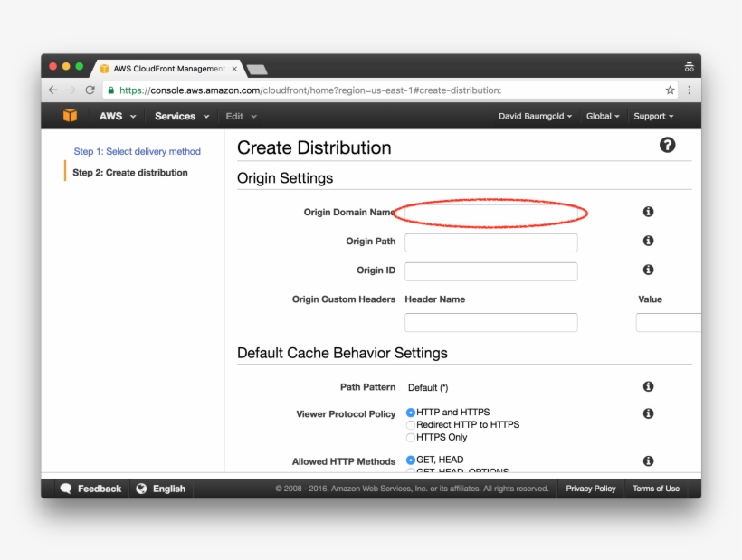Screen dimensions: 742x560
Task: Click the Origin Domain Name field
Action: coord(490,214)
